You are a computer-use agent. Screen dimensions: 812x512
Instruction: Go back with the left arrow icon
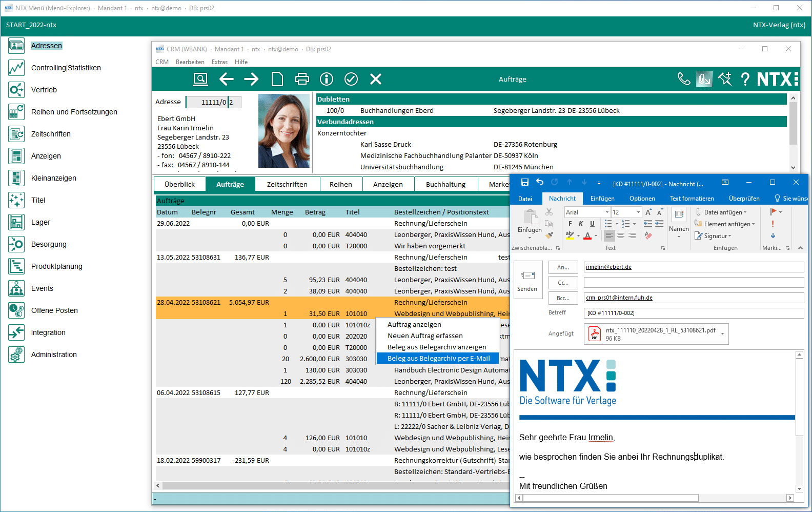(x=227, y=79)
